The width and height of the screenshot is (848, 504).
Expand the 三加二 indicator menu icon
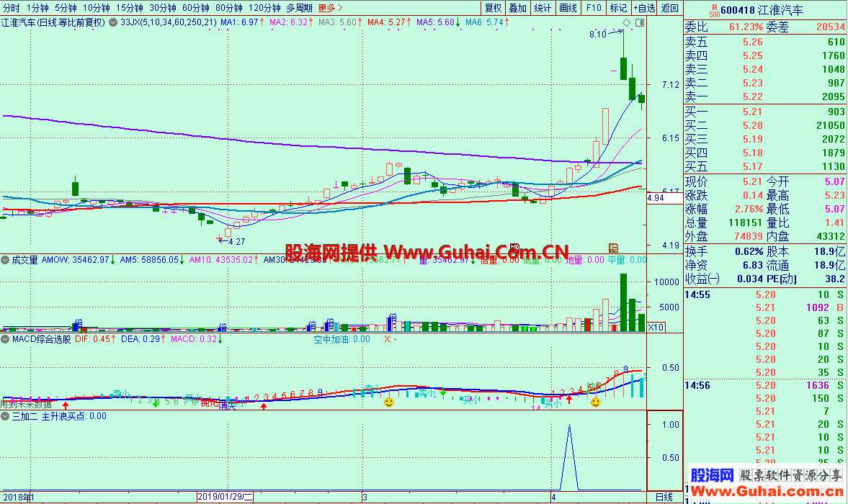[6, 416]
